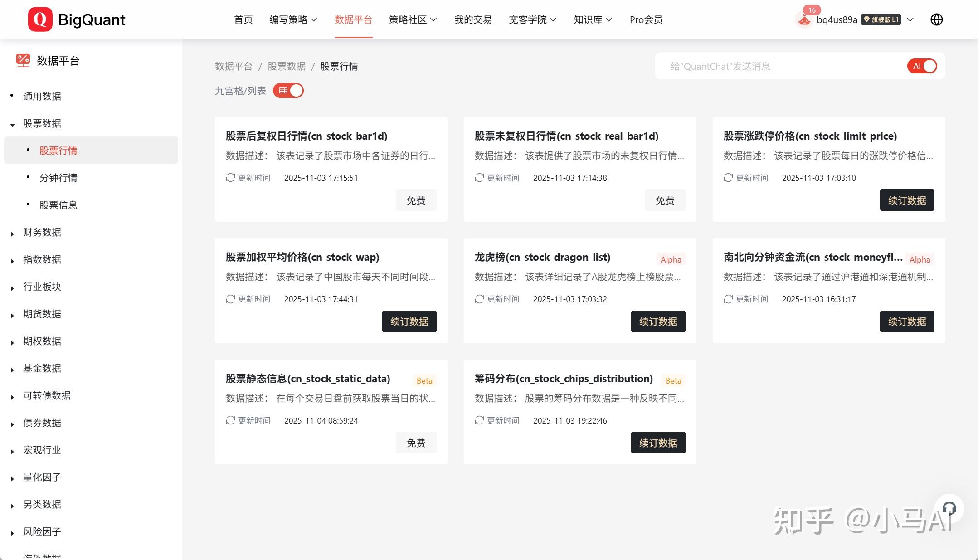Click 免费 button on 股票静态信息 card
978x560 pixels.
tap(415, 443)
